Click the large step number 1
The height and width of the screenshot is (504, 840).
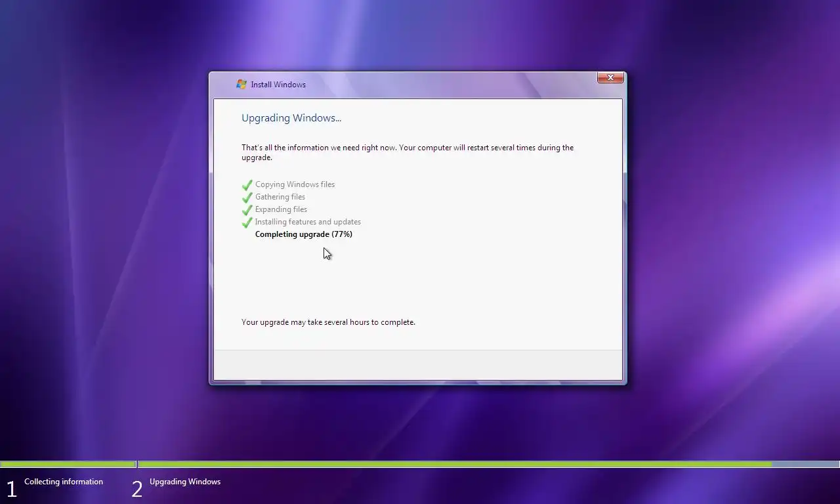[x=11, y=489]
